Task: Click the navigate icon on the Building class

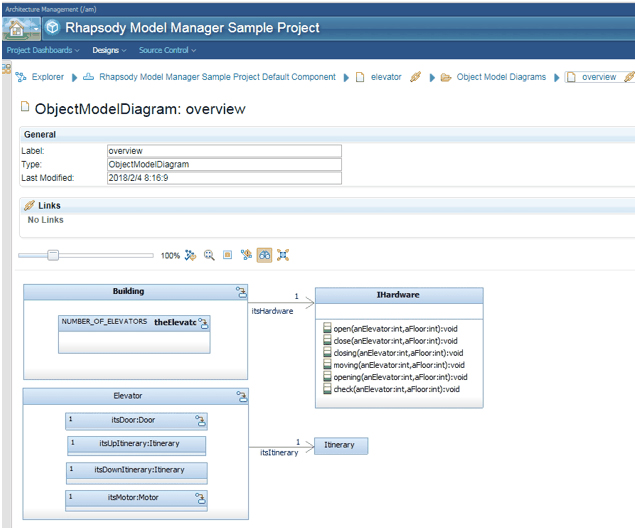Action: (x=241, y=292)
